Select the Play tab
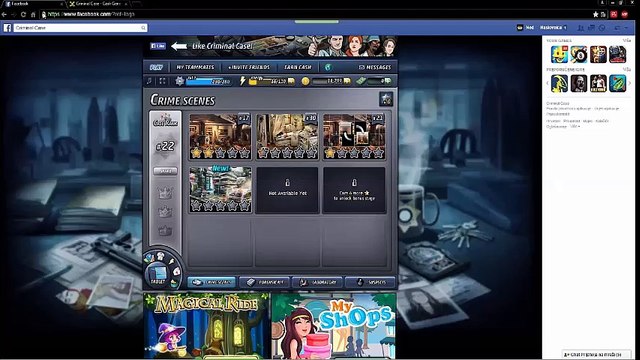This screenshot has height=360, width=640. [156, 67]
